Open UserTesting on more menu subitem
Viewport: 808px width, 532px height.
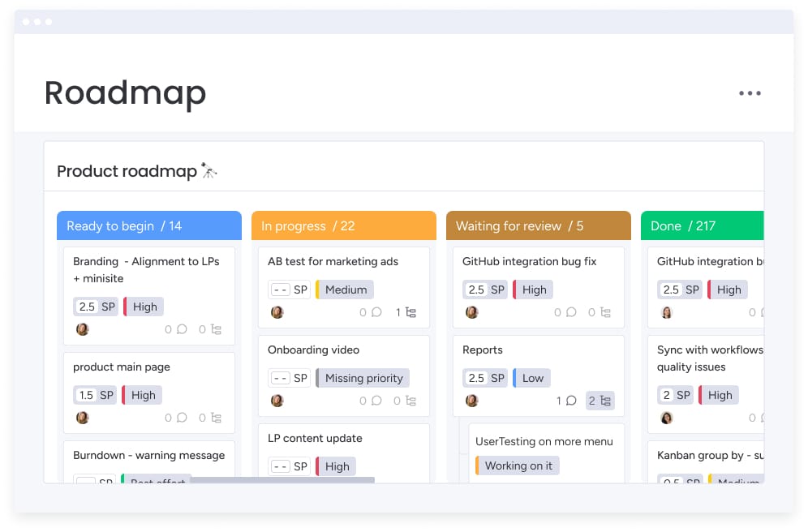(544, 441)
